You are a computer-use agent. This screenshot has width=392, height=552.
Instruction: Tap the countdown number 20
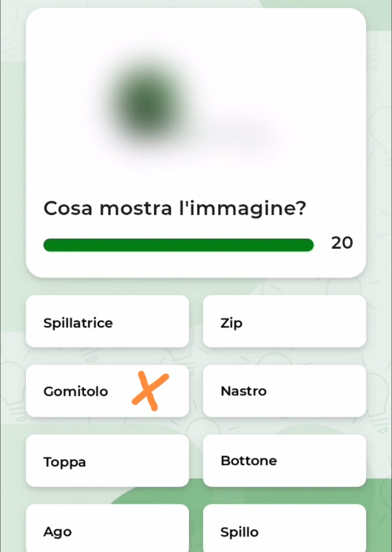342,243
